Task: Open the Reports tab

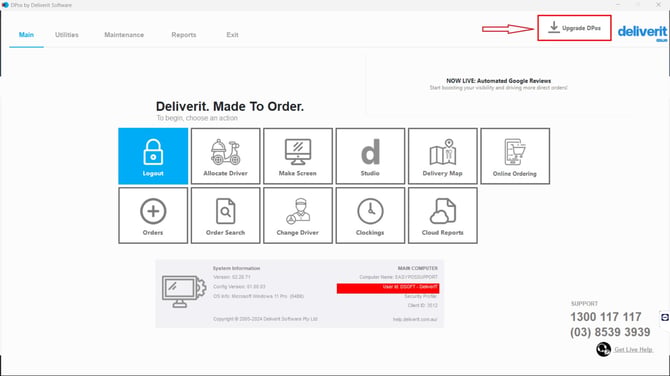Action: point(184,35)
